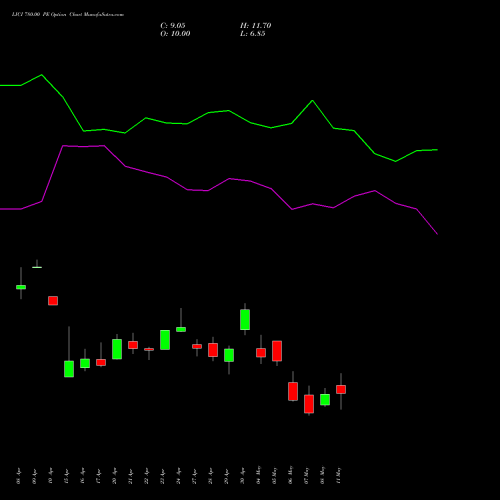Click the '10 Apr' date axis label
This screenshot has height=500, width=500.
(50, 476)
